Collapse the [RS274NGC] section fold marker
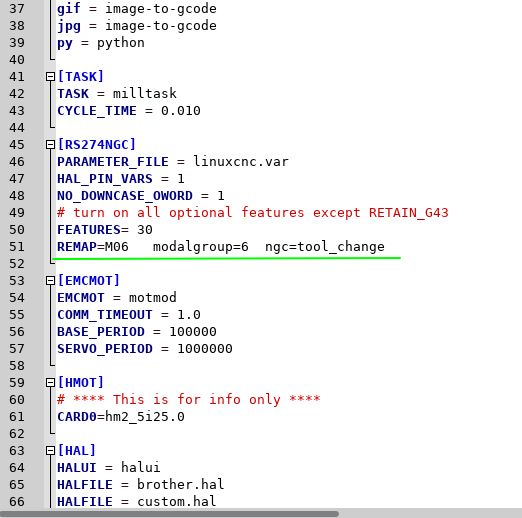The width and height of the screenshot is (522, 518). pyautogui.click(x=50, y=145)
